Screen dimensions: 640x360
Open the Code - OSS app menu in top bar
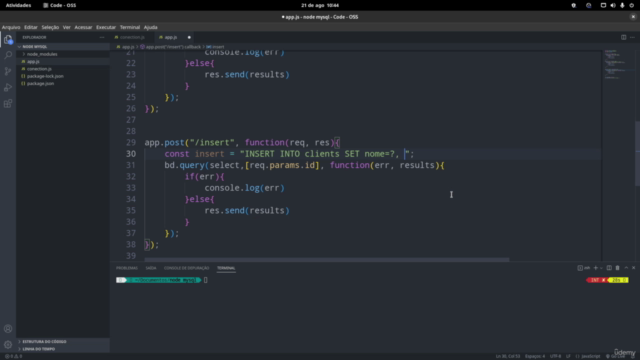tap(60, 5)
